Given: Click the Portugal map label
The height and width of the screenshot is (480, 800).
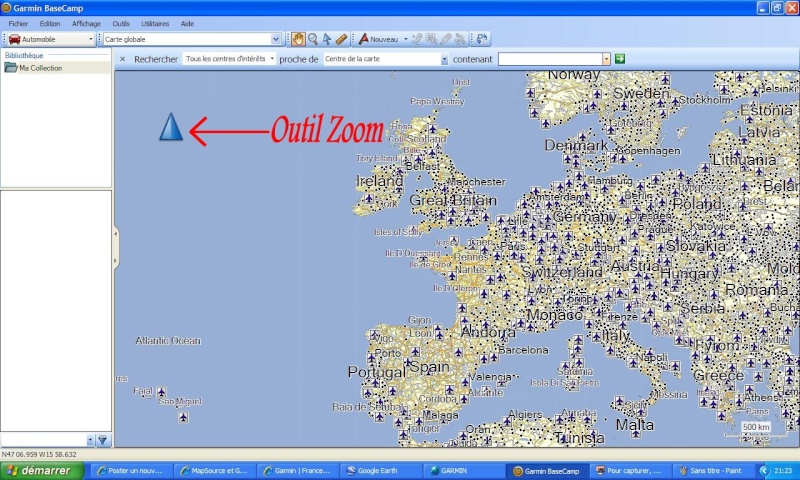Looking at the screenshot, I should coord(377,372).
